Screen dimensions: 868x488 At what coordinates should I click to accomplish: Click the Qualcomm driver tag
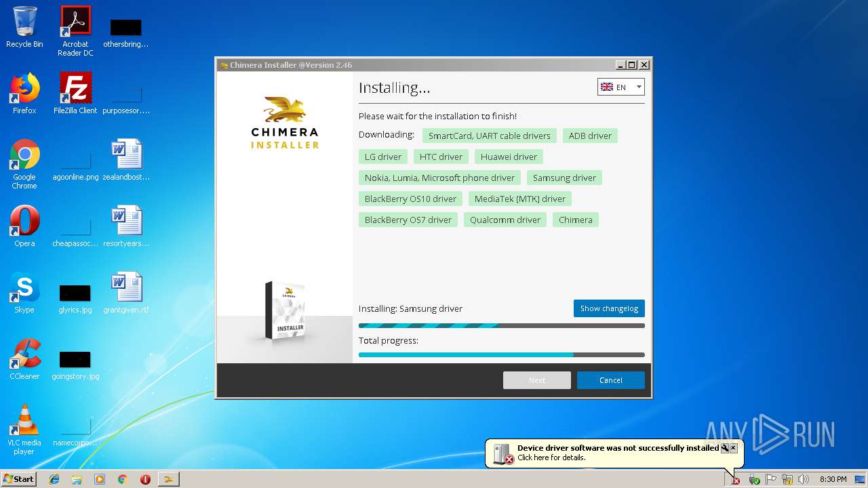pos(505,220)
